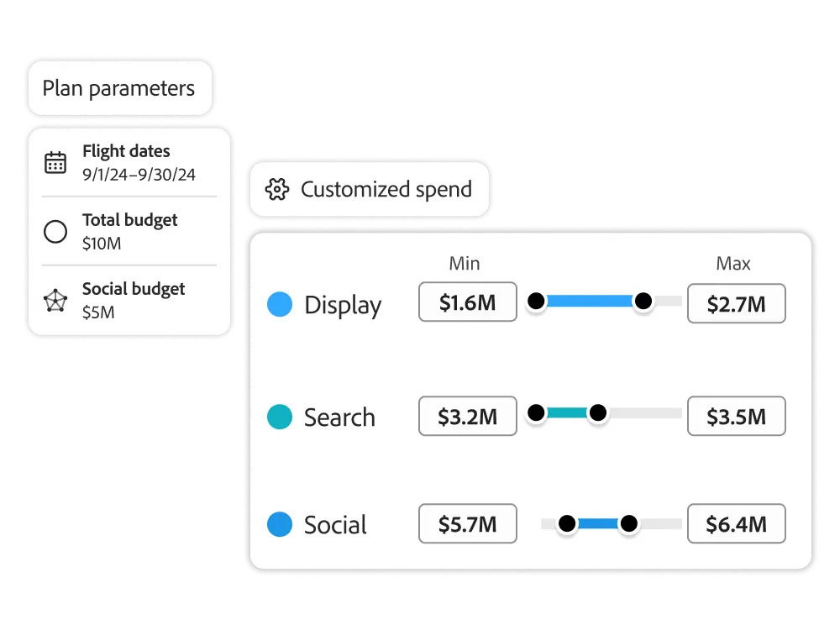840x630 pixels.
Task: Click the Social slider's left handle
Action: tap(567, 524)
